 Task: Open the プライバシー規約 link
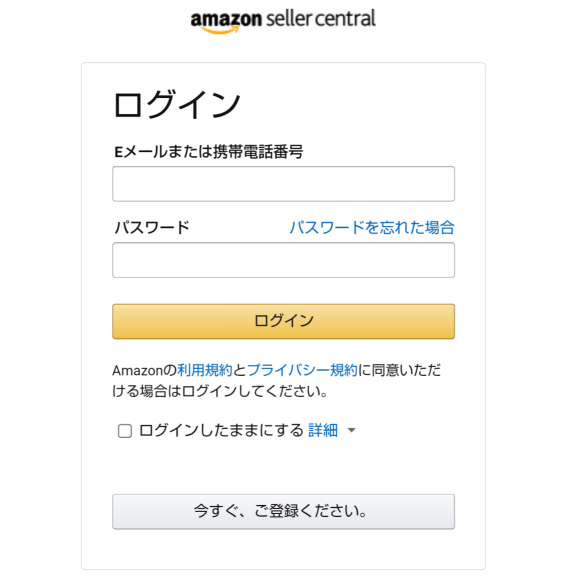pos(302,370)
